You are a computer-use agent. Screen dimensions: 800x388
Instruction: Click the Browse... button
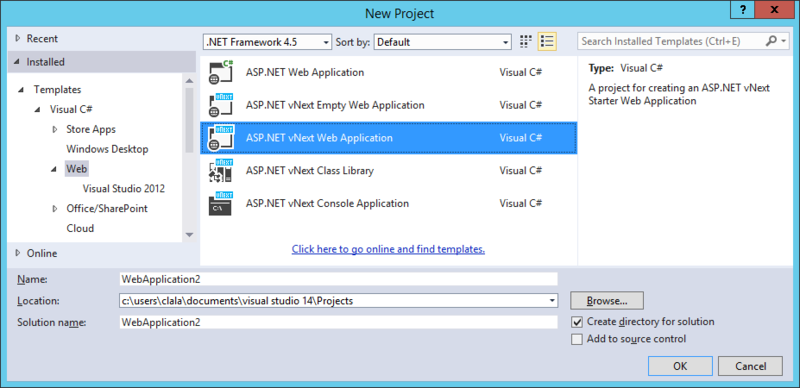pos(607,301)
